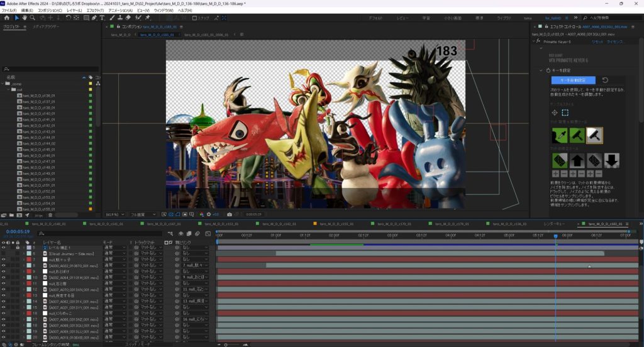
Task: Select the Rotation tool
Action: (x=68, y=18)
